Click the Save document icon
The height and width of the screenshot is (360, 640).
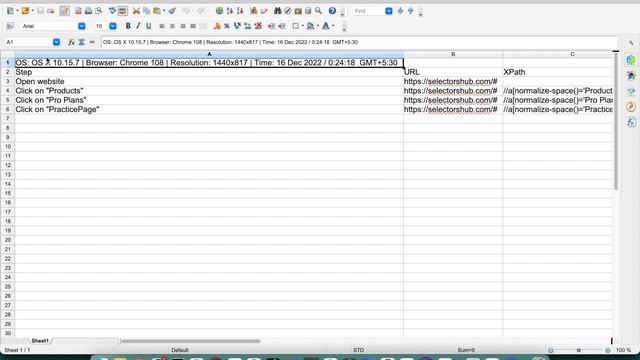[x=40, y=11]
